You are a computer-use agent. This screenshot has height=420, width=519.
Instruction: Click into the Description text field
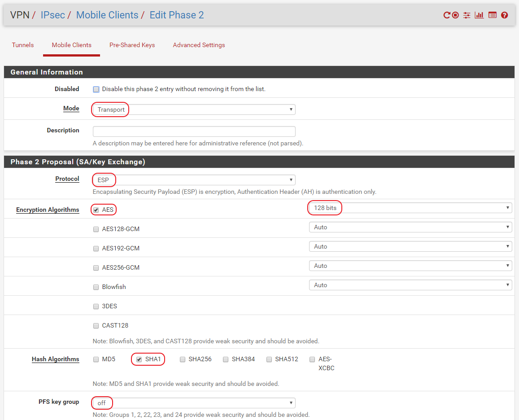[x=194, y=131]
